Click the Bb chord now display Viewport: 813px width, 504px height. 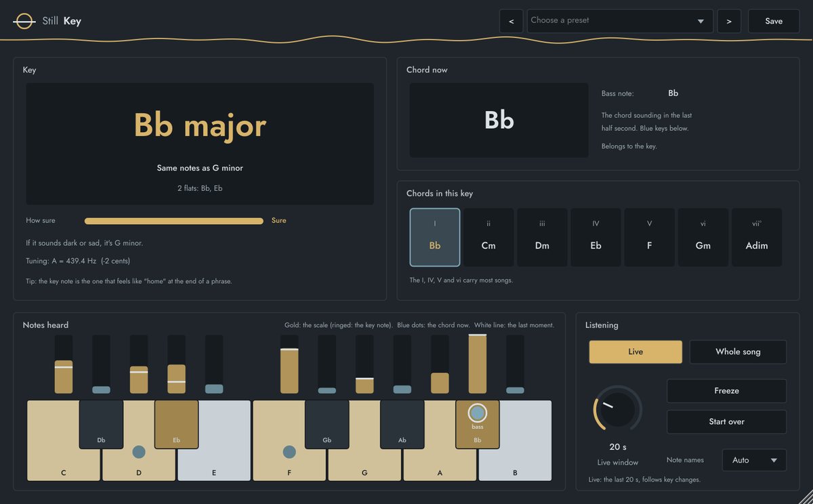coord(499,120)
